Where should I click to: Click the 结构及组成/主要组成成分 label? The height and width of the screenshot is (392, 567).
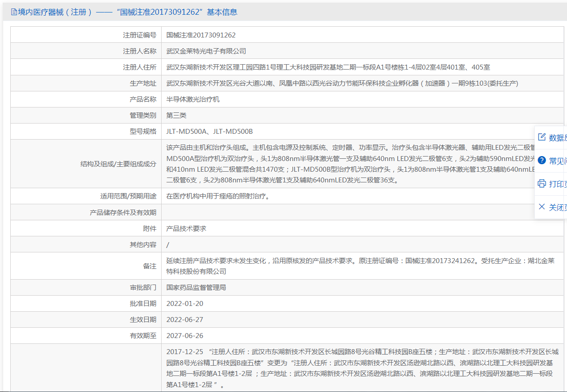tap(118, 164)
